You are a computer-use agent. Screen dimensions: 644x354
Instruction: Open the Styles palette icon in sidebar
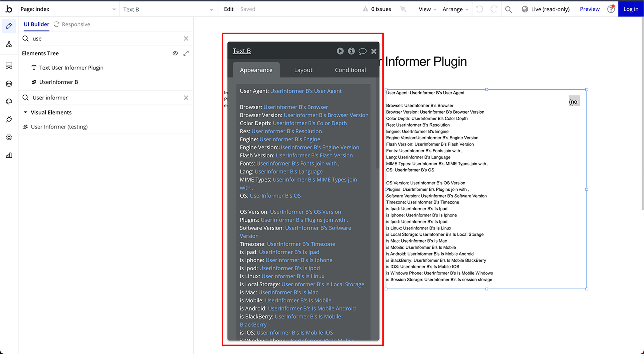tap(9, 101)
